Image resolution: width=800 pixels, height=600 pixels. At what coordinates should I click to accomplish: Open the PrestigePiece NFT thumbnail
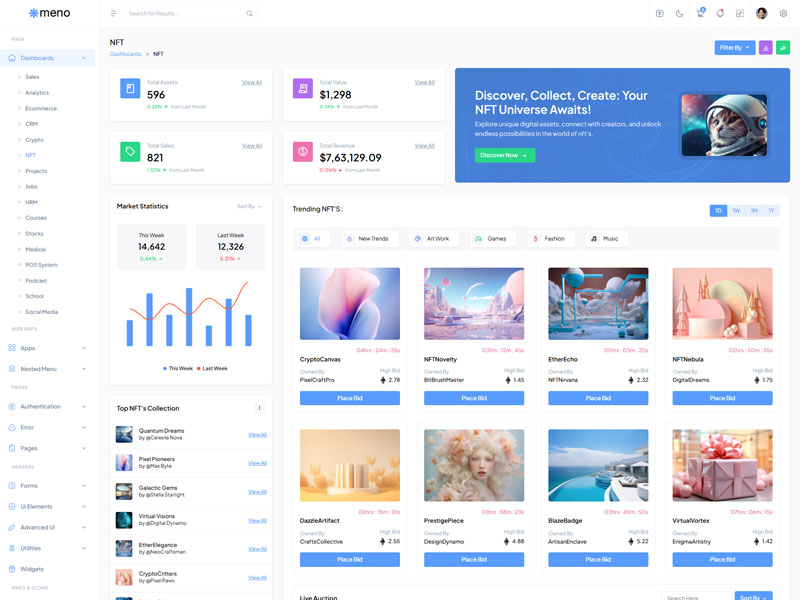(474, 465)
